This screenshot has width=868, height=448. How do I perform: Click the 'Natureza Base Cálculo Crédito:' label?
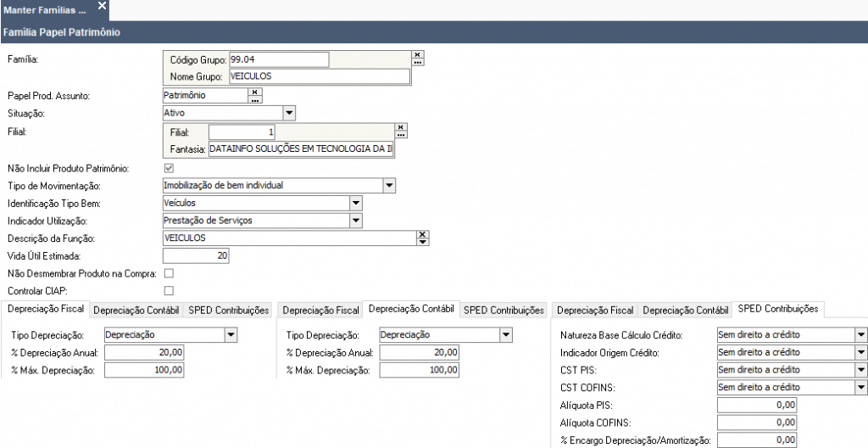[x=621, y=335]
